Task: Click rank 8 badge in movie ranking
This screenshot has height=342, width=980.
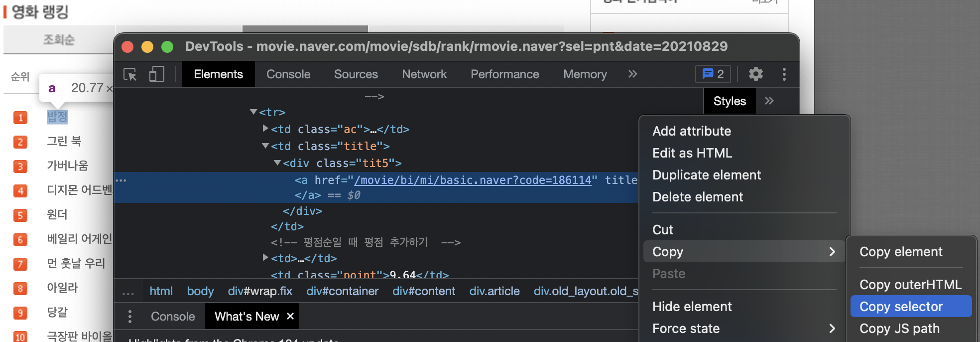Action: pyautogui.click(x=20, y=289)
